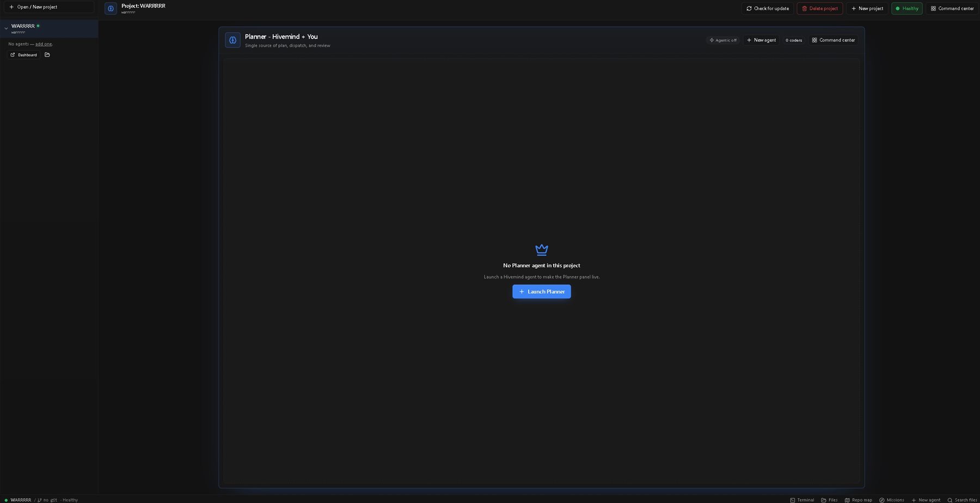The height and width of the screenshot is (503, 980).
Task: Click New project in top bar
Action: (867, 9)
